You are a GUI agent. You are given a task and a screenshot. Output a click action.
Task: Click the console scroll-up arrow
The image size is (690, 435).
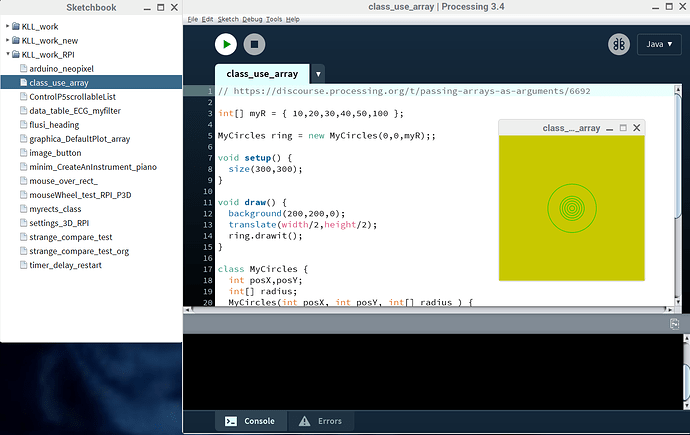686,338
